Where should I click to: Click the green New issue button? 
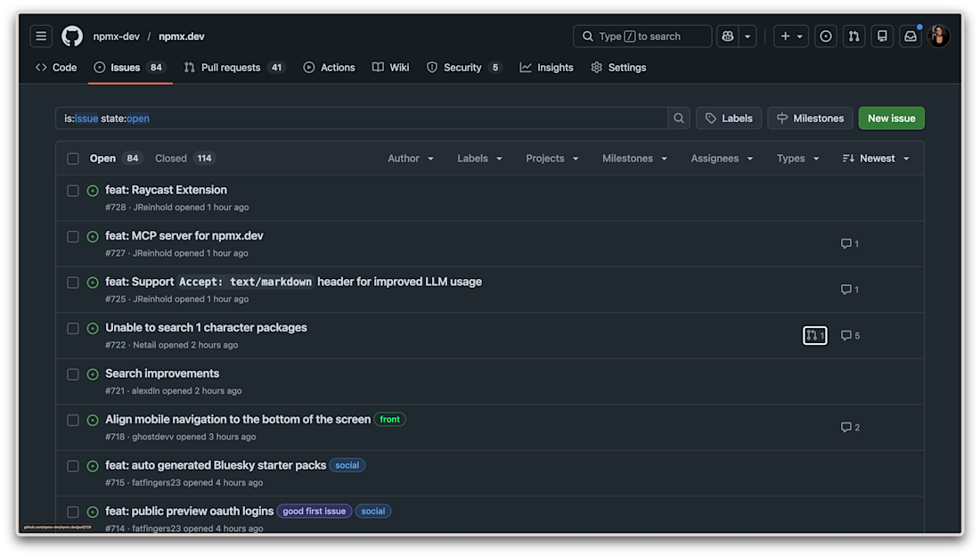click(x=891, y=119)
